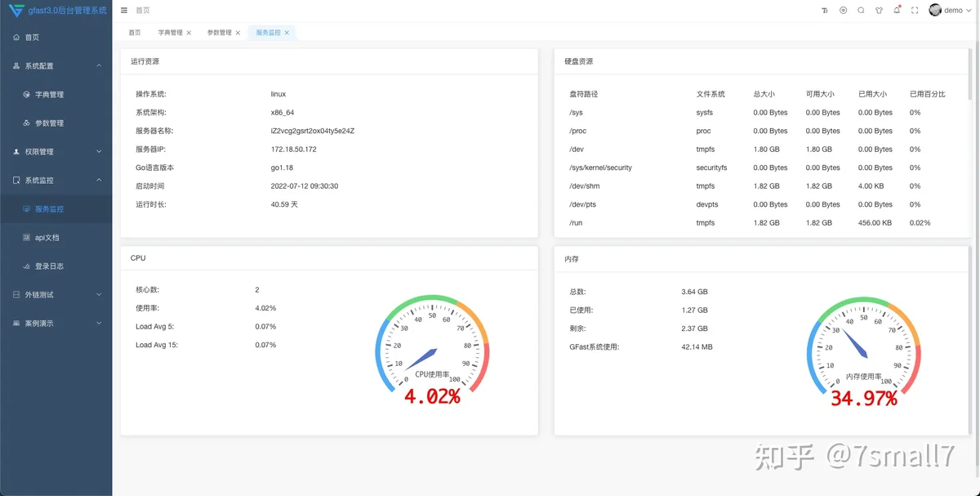
Task: Collapse the 系统配置 menu chevron
Action: tap(99, 66)
